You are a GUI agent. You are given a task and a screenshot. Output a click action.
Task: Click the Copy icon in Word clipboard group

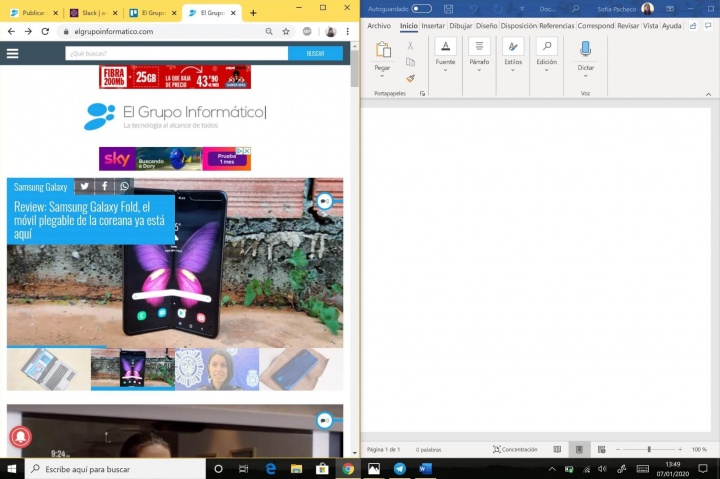click(x=410, y=62)
